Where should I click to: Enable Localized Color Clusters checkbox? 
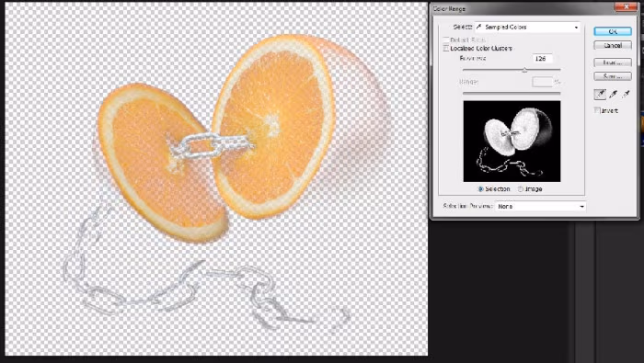pyautogui.click(x=446, y=49)
